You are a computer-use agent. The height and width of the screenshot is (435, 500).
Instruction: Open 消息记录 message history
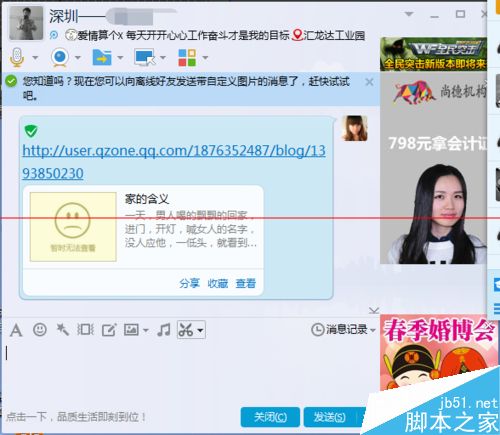point(339,329)
